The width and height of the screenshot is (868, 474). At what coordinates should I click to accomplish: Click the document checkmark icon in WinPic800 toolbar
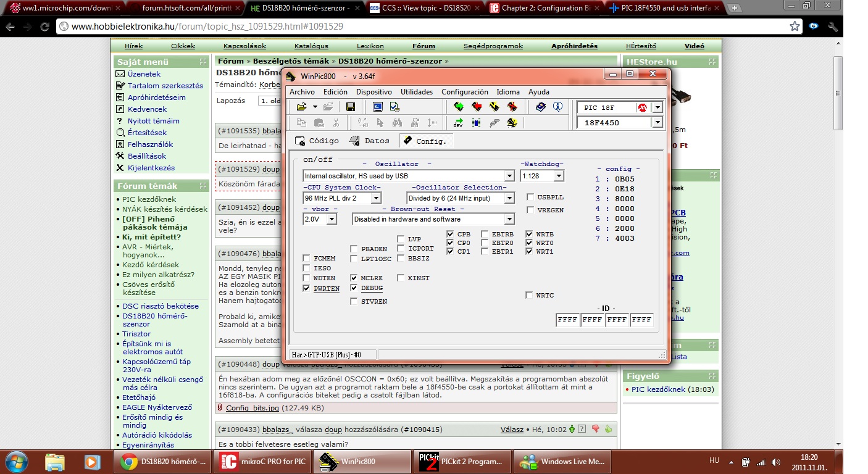394,107
